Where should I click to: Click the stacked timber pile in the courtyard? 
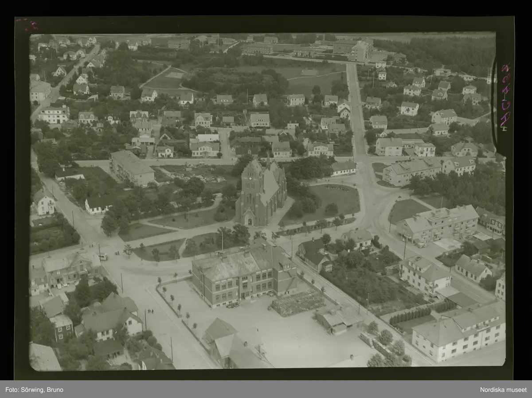click(298, 303)
